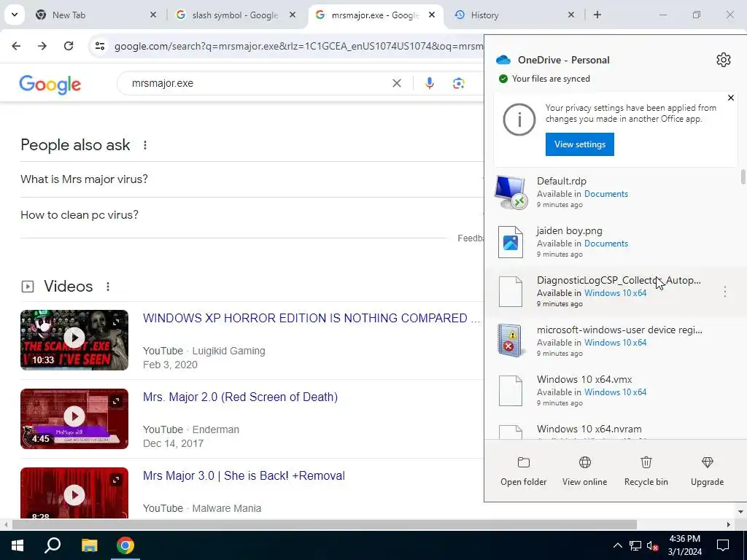The width and height of the screenshot is (747, 560).
Task: Click Chrome icon in taskbar
Action: 125,545
